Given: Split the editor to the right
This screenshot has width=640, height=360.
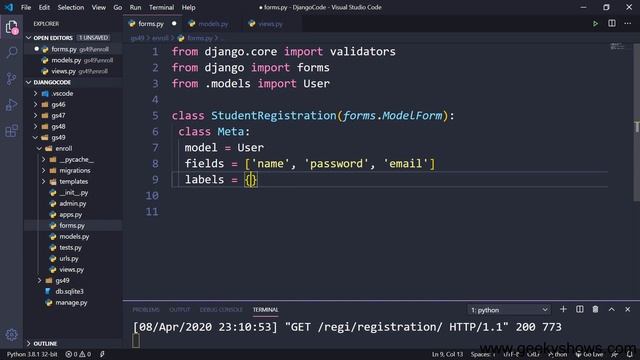Looking at the screenshot, I should click(x=611, y=24).
